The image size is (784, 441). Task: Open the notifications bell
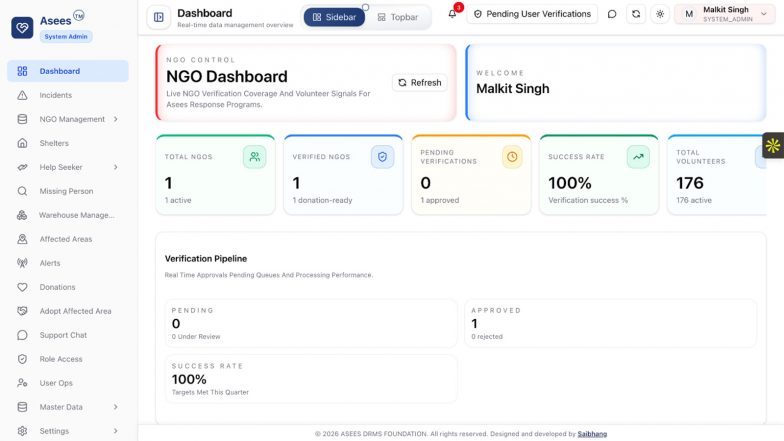point(452,14)
